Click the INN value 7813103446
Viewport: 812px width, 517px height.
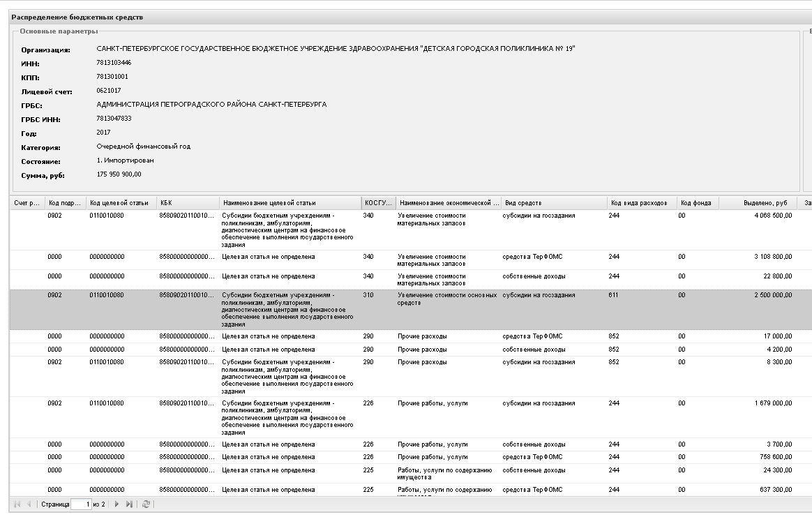tap(114, 63)
